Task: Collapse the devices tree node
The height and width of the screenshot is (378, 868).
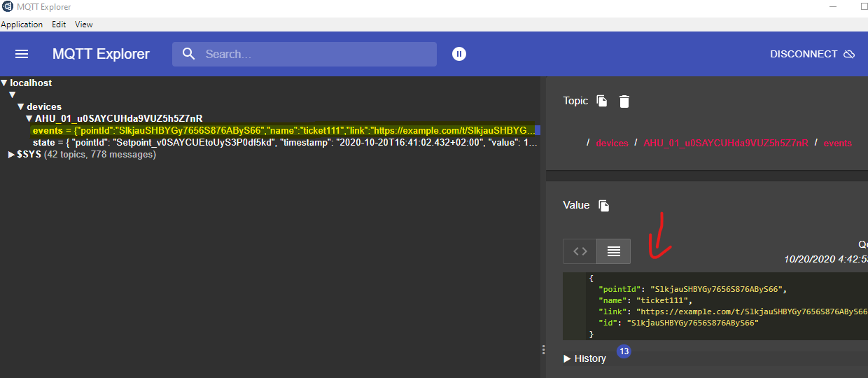Action: pyautogui.click(x=21, y=107)
